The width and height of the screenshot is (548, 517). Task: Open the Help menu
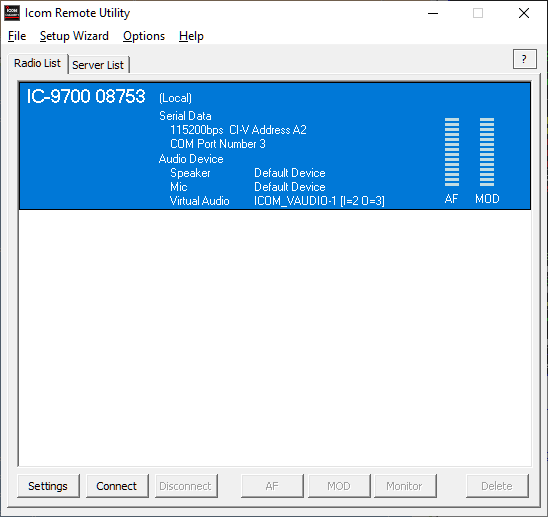click(x=191, y=36)
